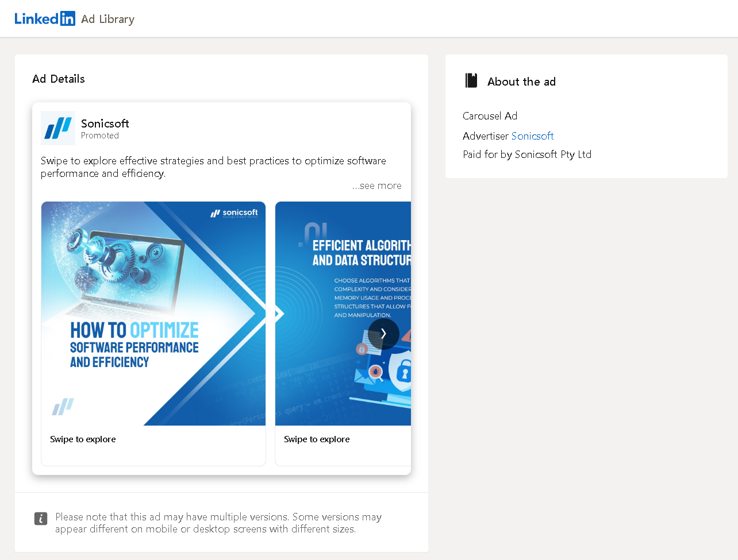Click the 'Paid for by Sonicsoft Pty Ltd' text
The height and width of the screenshot is (560, 738).
coord(527,154)
